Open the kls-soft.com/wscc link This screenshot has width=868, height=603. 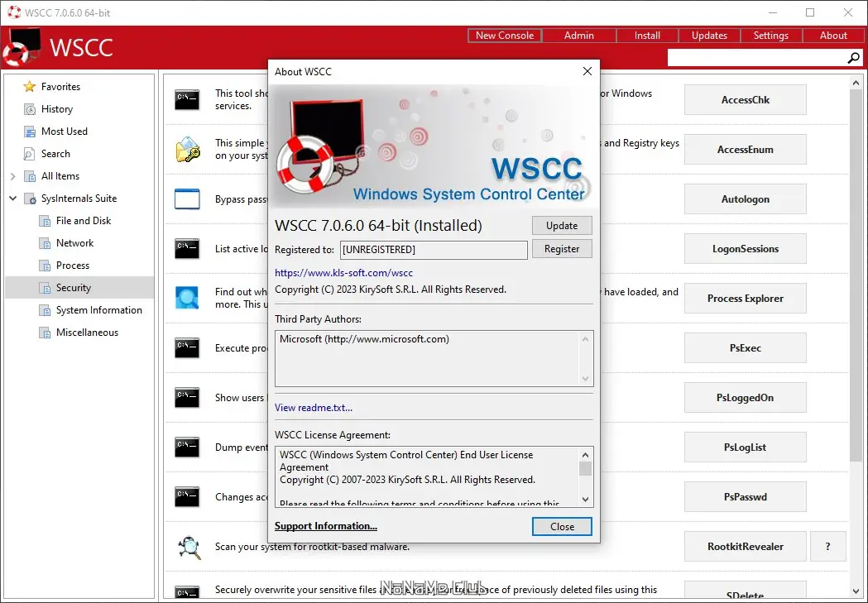[x=343, y=273]
